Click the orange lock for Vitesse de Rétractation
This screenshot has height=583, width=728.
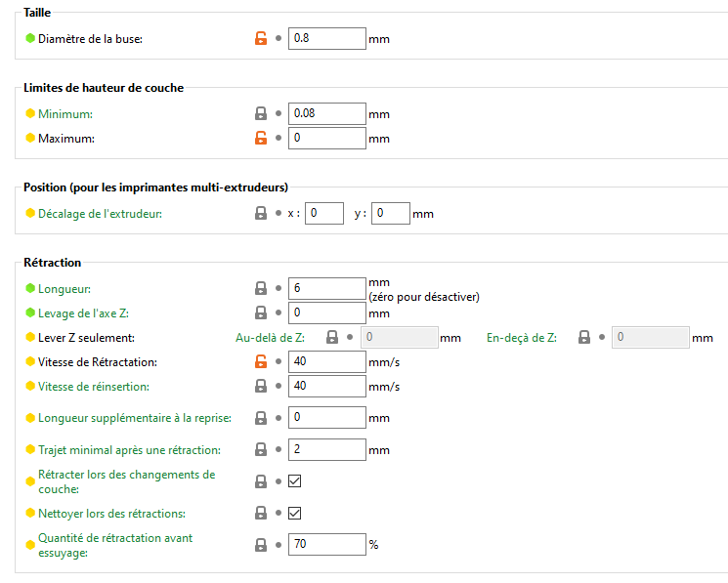click(261, 362)
